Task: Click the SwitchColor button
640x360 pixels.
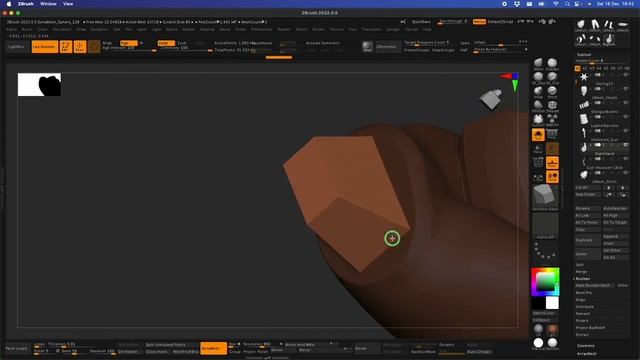Action: coord(544,313)
